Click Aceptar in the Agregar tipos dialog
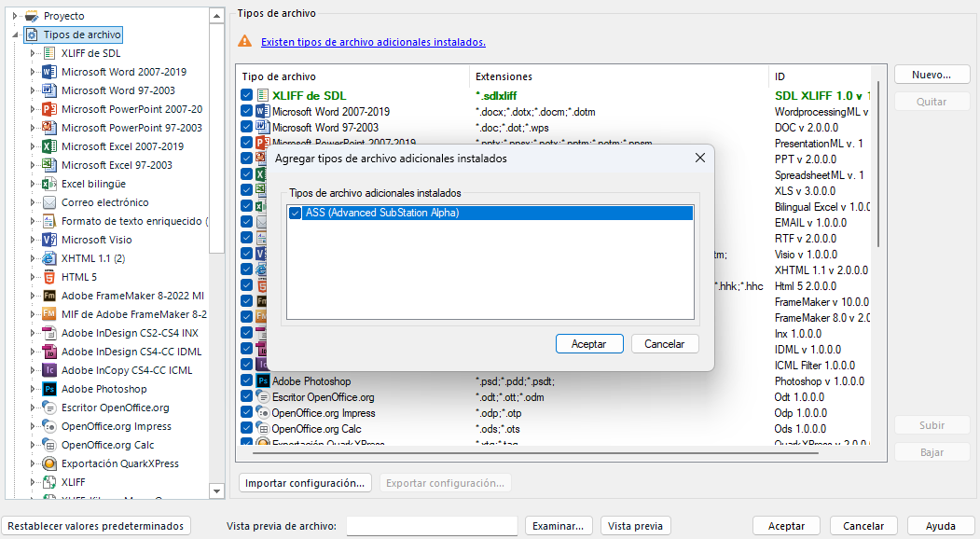The width and height of the screenshot is (980, 539). point(589,344)
